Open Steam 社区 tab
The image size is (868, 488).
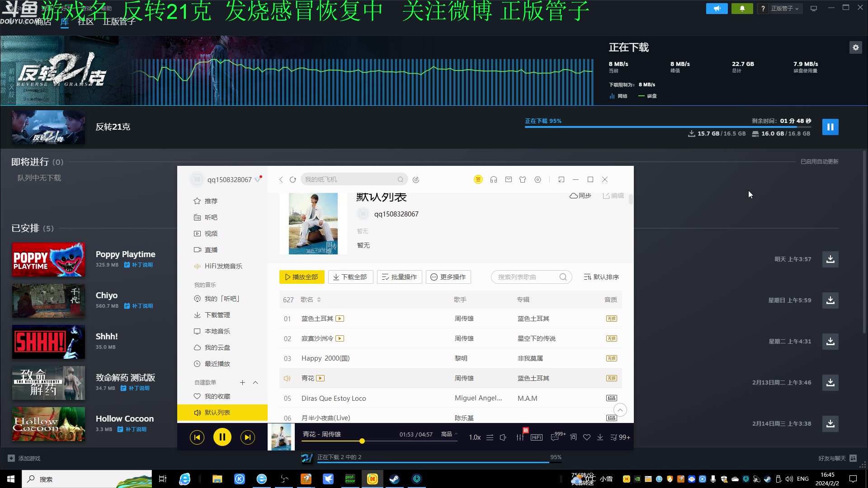pyautogui.click(x=85, y=22)
